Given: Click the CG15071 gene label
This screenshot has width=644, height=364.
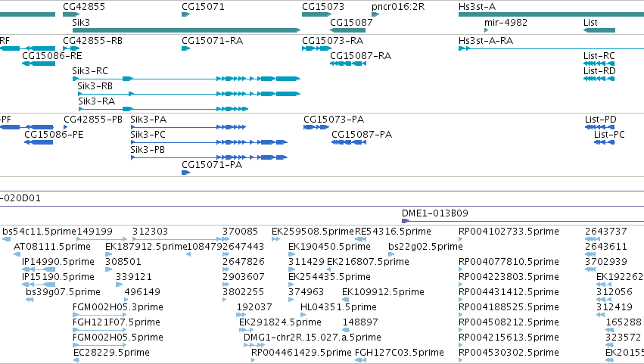Looking at the screenshot, I should (x=203, y=7).
